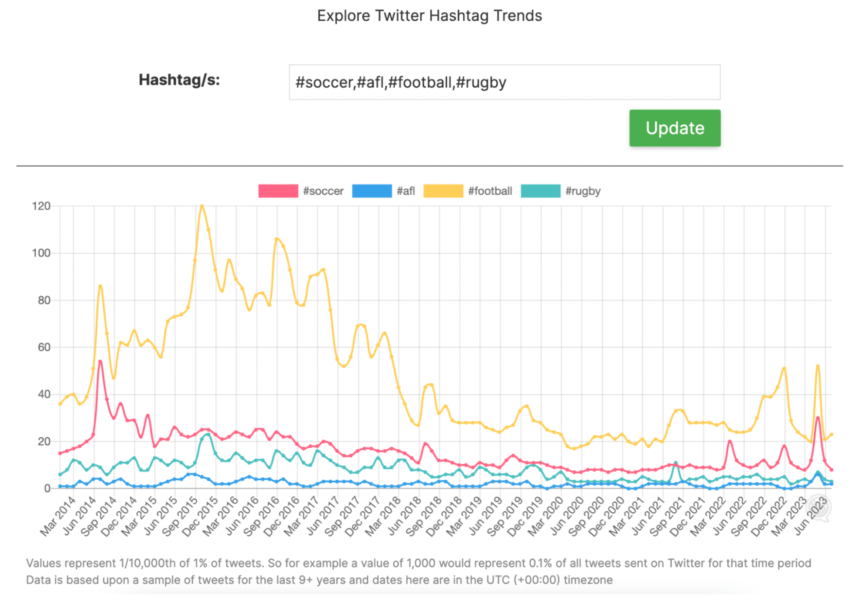Click the yellow peak near Dec 2015

point(202,206)
